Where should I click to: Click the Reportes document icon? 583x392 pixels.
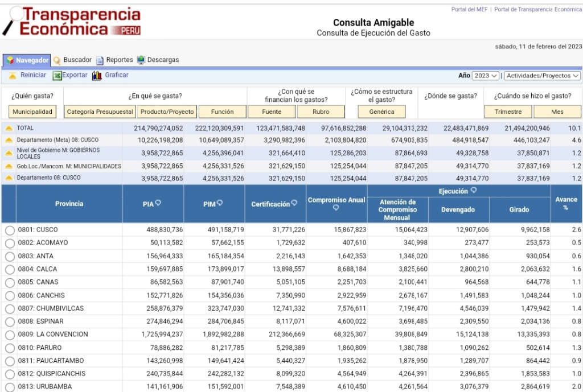tap(100, 60)
